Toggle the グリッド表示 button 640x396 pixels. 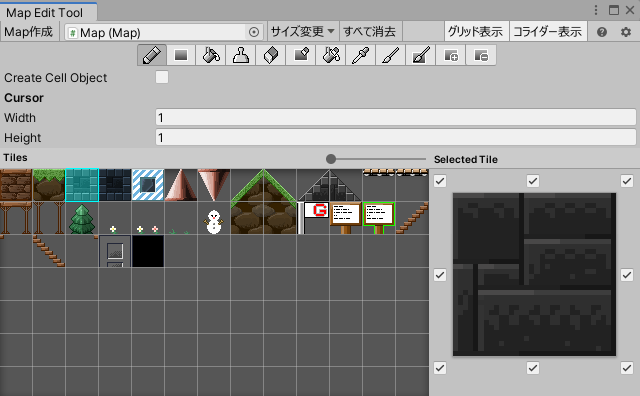pos(476,31)
